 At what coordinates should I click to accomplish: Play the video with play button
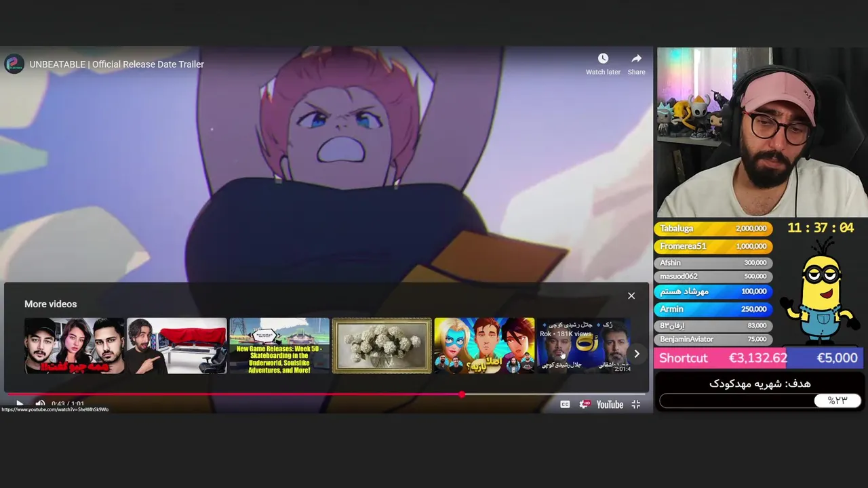(20, 405)
